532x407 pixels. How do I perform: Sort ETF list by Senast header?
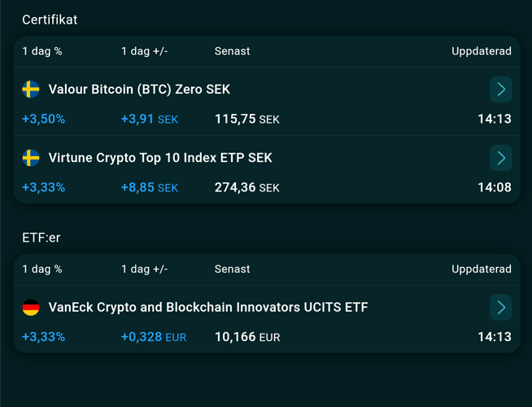232,269
